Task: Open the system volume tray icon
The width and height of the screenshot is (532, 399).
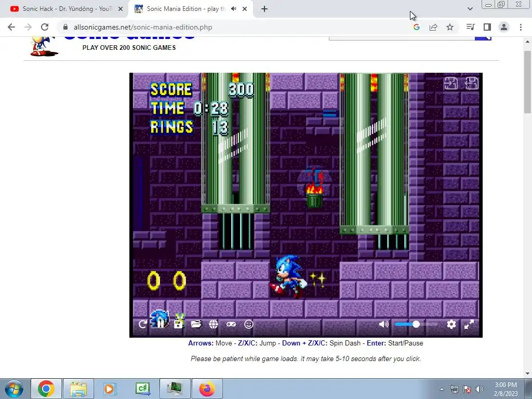Action: pyautogui.click(x=480, y=389)
